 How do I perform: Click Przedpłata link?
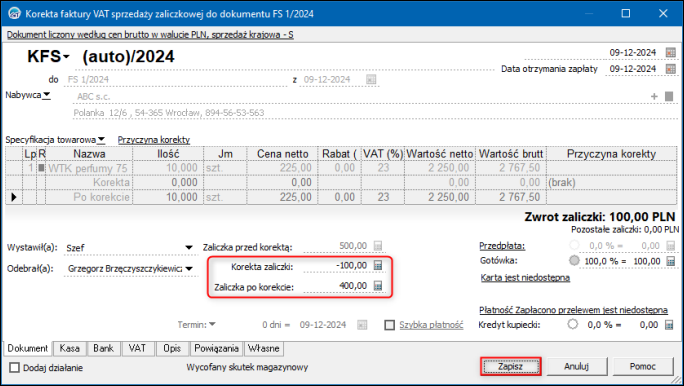[502, 246]
